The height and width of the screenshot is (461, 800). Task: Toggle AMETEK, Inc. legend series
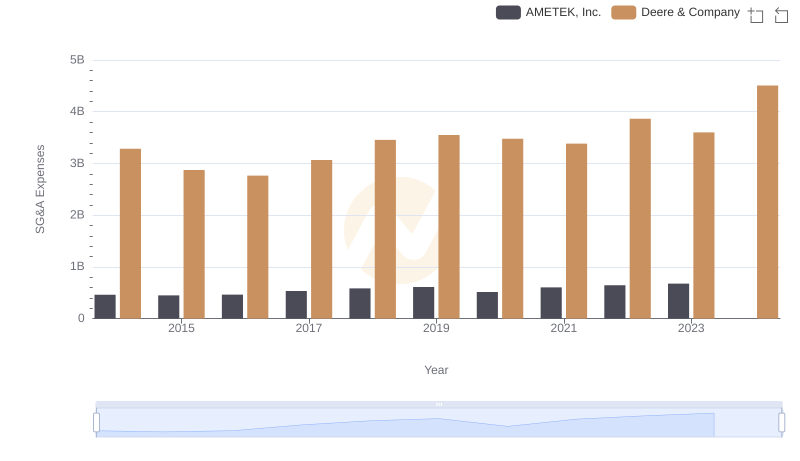click(548, 12)
